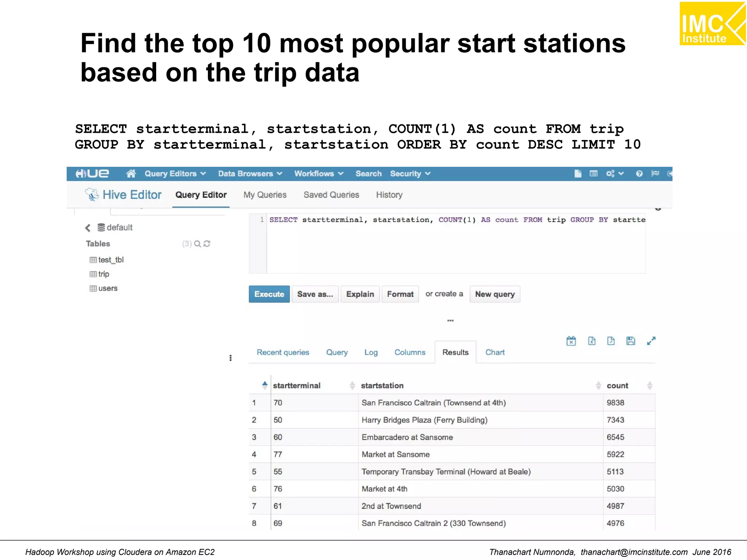The image size is (747, 560).
Task: Switch to My Queries tab
Action: click(265, 195)
